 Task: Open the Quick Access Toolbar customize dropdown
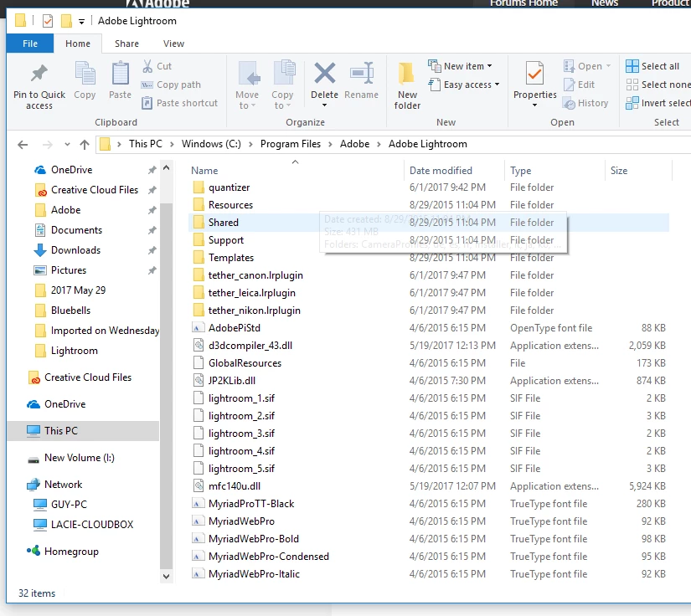pos(81,21)
